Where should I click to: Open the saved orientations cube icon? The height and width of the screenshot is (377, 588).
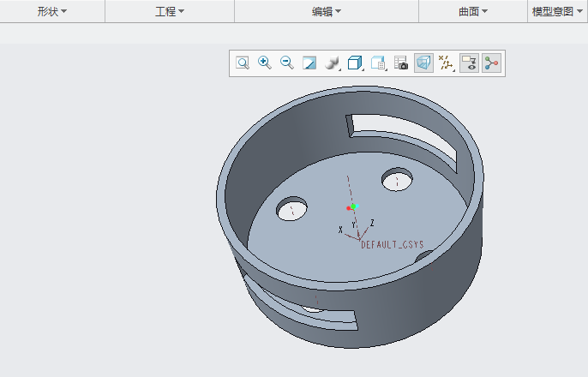pos(356,63)
